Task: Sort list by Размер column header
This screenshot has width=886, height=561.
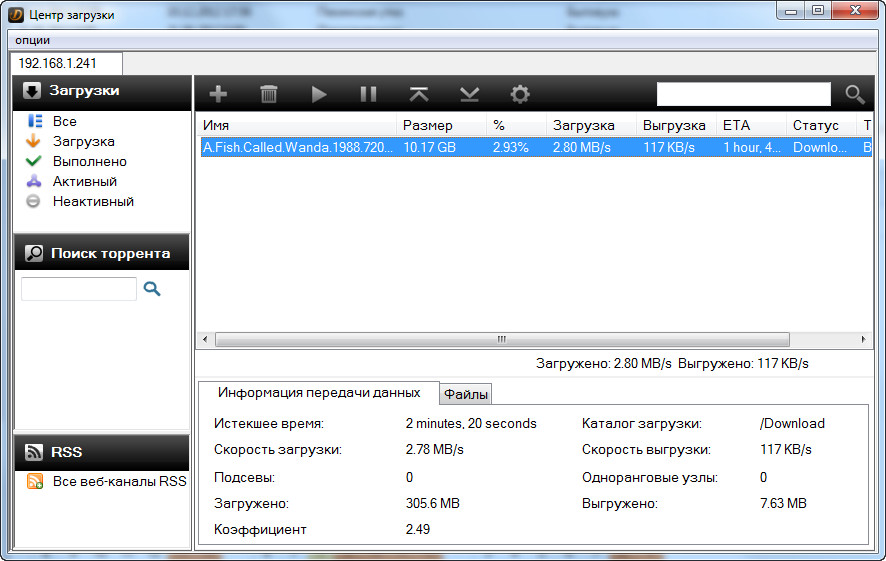Action: click(x=427, y=125)
